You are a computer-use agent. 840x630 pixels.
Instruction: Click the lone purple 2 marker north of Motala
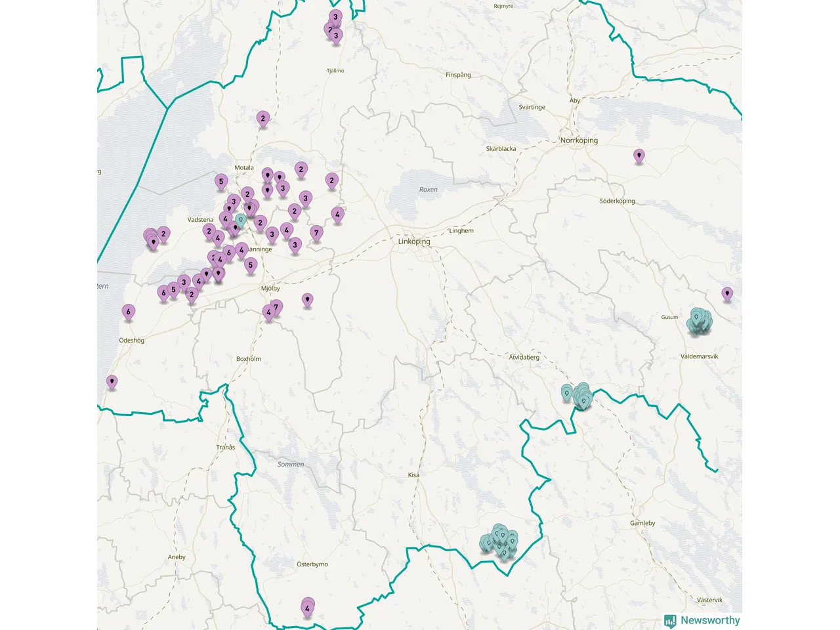click(x=263, y=119)
